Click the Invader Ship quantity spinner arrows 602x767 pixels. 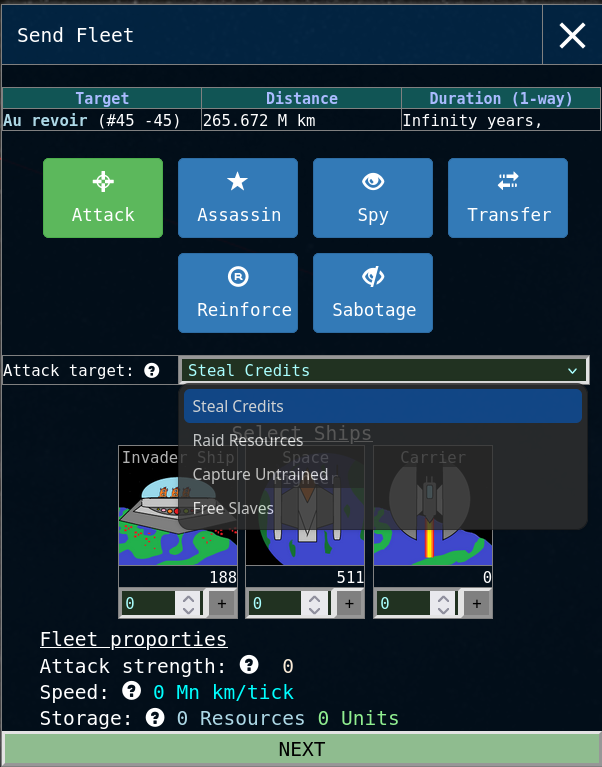[x=188, y=603]
